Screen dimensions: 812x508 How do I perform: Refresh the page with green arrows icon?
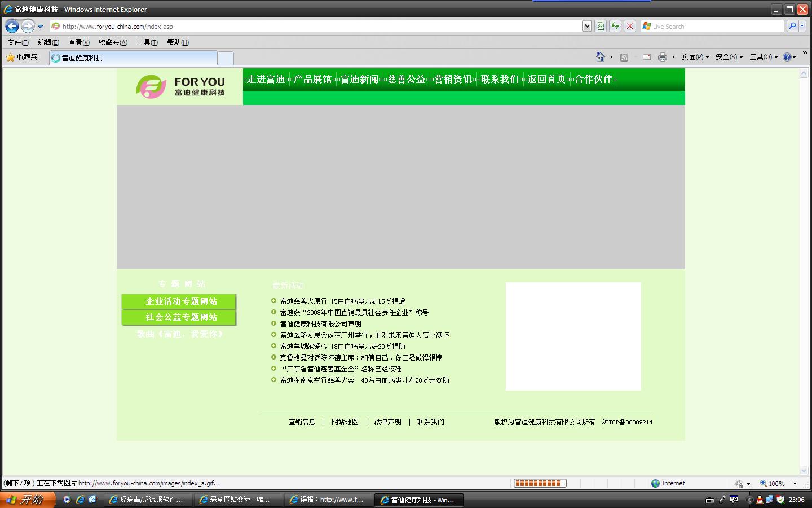(615, 26)
